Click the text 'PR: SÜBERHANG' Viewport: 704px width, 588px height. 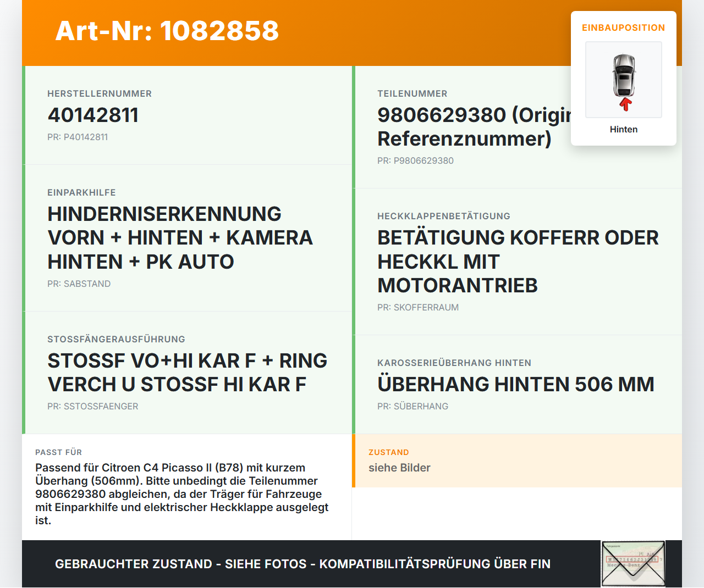pos(413,406)
